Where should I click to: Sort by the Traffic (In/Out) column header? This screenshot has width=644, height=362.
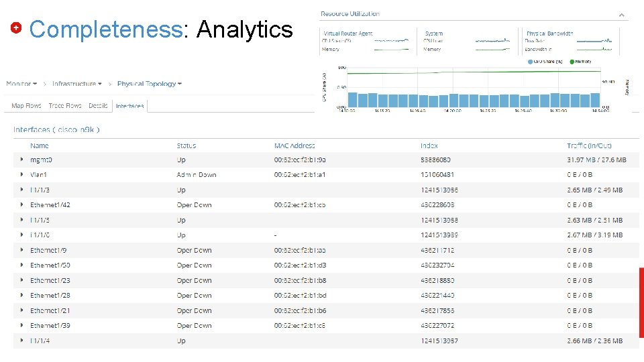coord(590,145)
